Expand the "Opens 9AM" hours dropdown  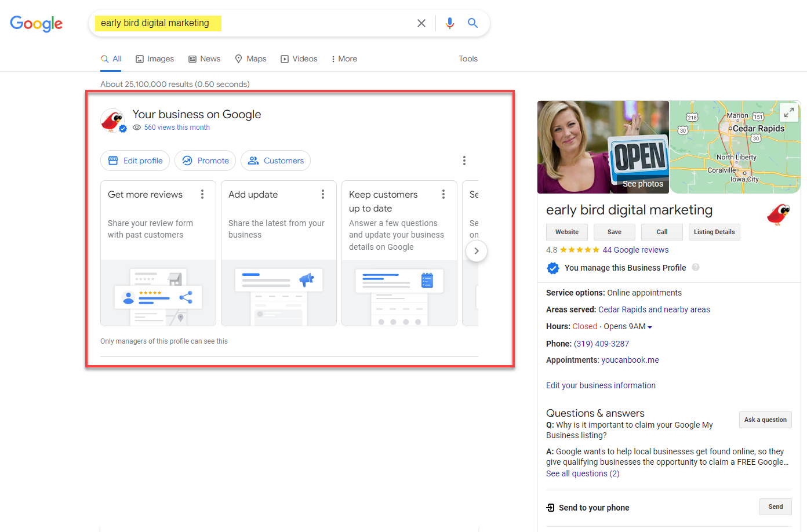pos(649,326)
